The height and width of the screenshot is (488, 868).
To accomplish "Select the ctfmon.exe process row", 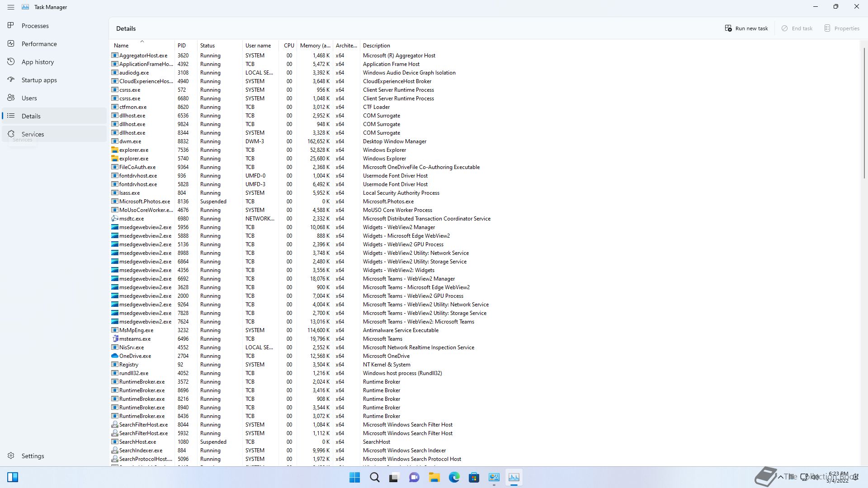I will pos(485,107).
